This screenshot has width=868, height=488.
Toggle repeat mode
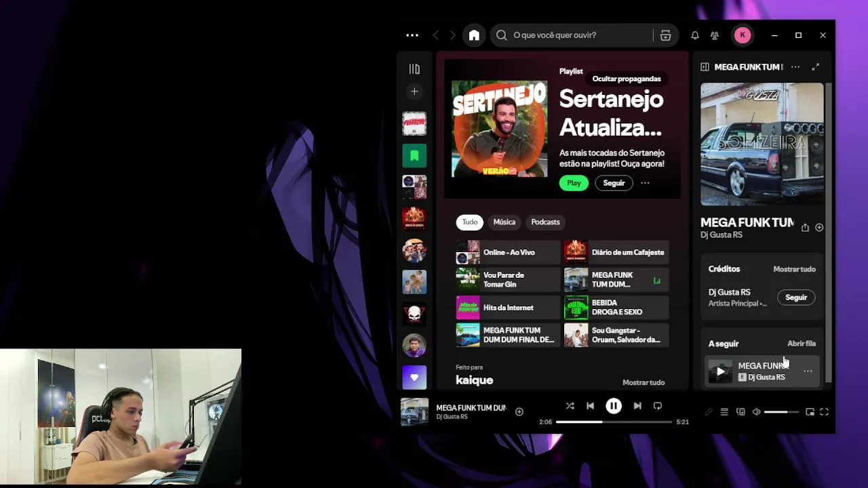(x=657, y=406)
